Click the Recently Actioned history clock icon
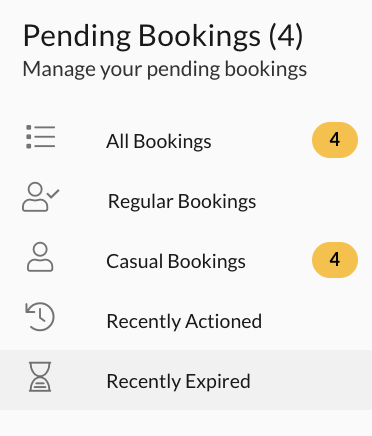 pos(40,317)
